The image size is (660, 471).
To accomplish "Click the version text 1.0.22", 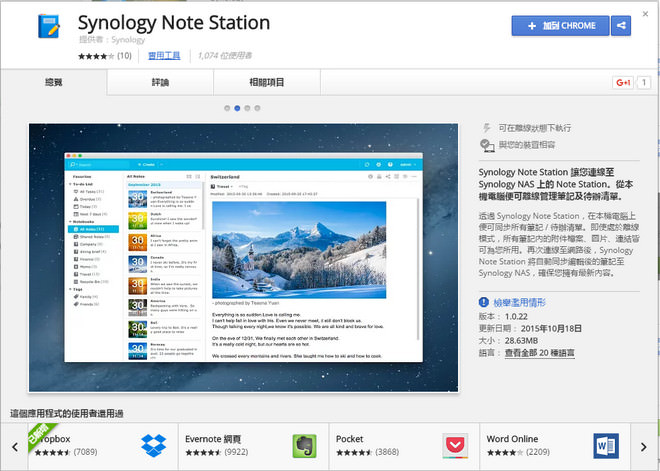I will click(516, 317).
